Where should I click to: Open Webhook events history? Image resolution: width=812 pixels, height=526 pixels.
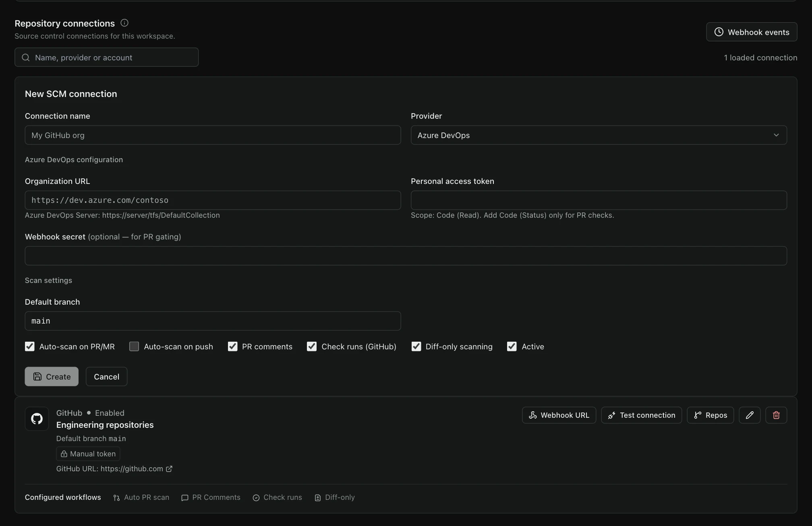pyautogui.click(x=752, y=32)
